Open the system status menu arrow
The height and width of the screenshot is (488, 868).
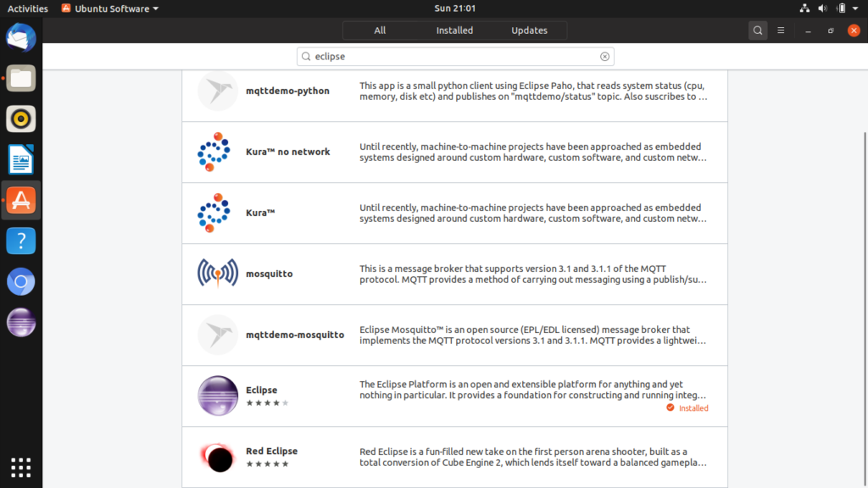click(855, 8)
